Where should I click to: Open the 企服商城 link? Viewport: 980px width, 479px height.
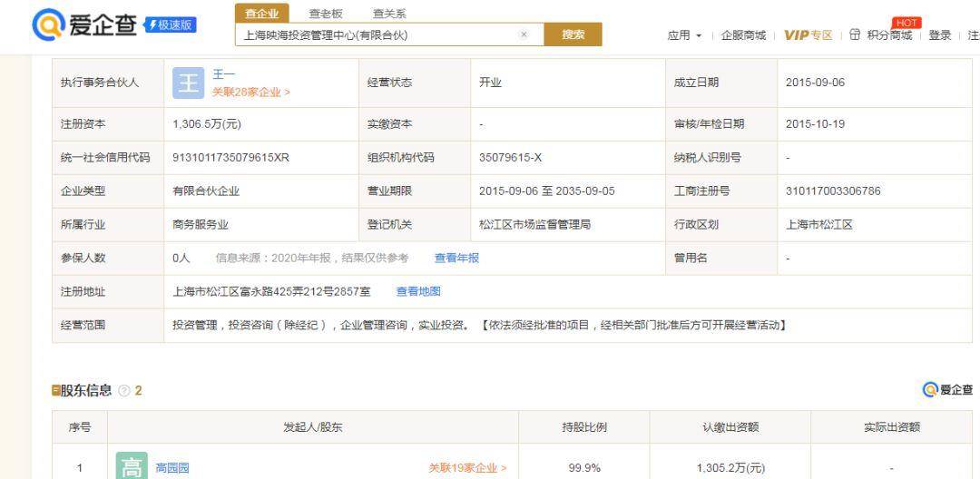(x=742, y=35)
